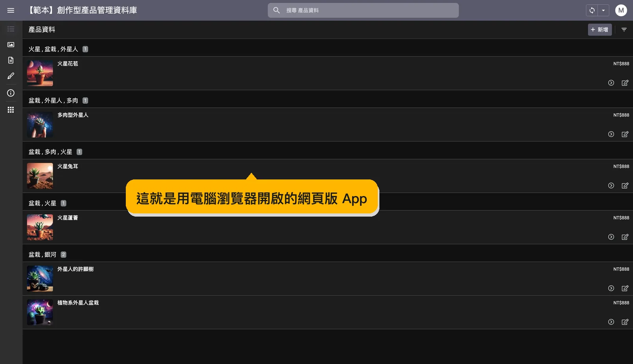633x364 pixels.
Task: Open the M user profile avatar
Action: (x=621, y=10)
